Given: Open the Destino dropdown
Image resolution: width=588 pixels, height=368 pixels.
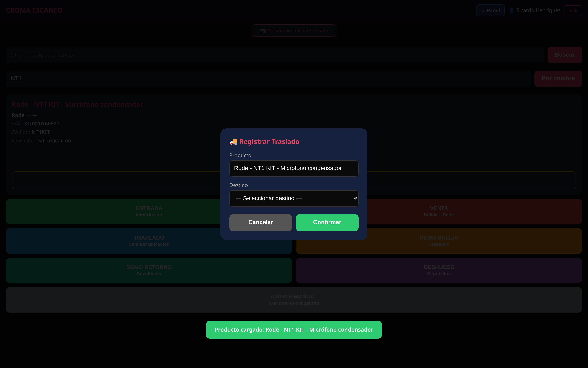Looking at the screenshot, I should (294, 198).
